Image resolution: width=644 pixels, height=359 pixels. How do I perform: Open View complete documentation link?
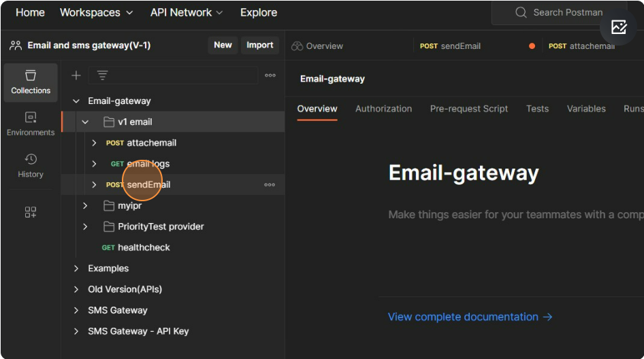(470, 317)
